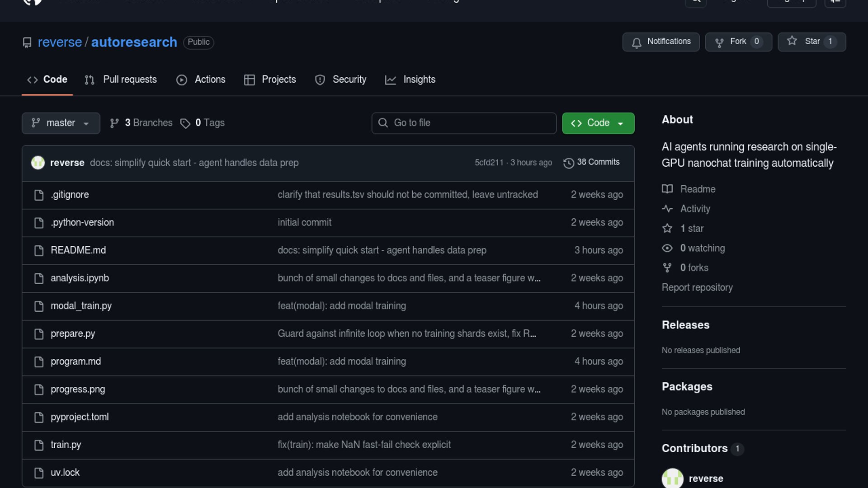868x488 pixels.
Task: Expand the green Code dropdown button
Action: 598,123
